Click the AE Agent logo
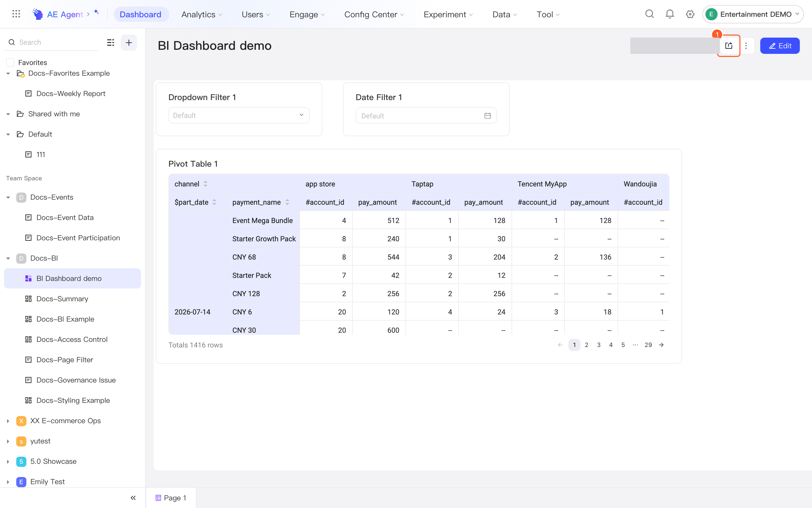 [x=37, y=14]
